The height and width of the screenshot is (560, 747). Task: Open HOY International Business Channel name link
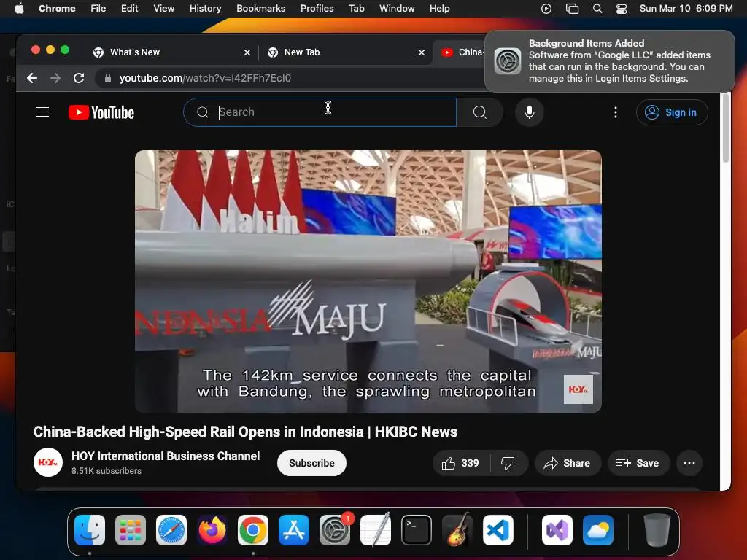tap(166, 456)
